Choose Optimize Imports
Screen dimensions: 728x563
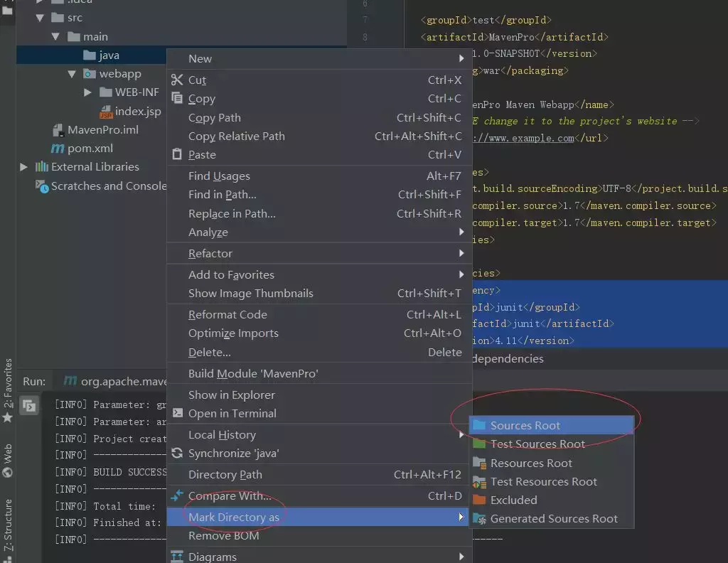click(319, 333)
